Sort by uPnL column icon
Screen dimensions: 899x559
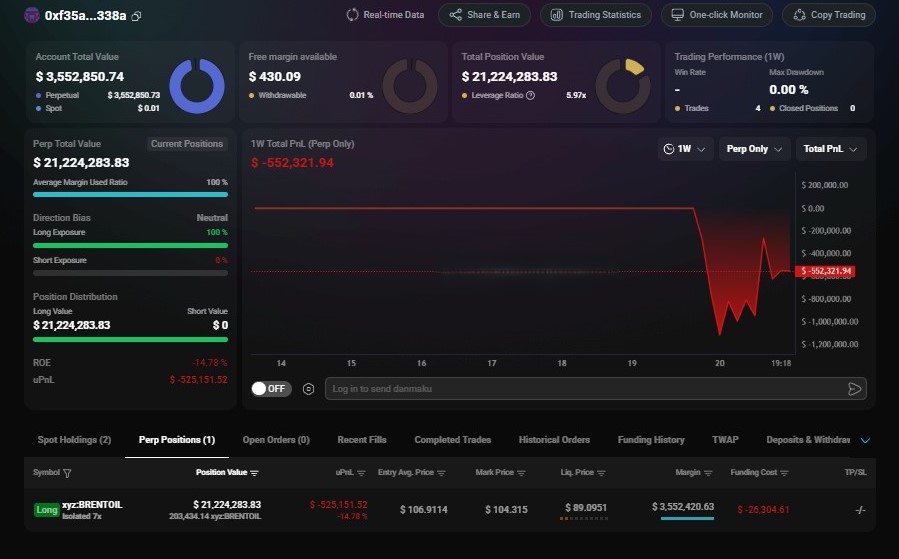pos(361,473)
